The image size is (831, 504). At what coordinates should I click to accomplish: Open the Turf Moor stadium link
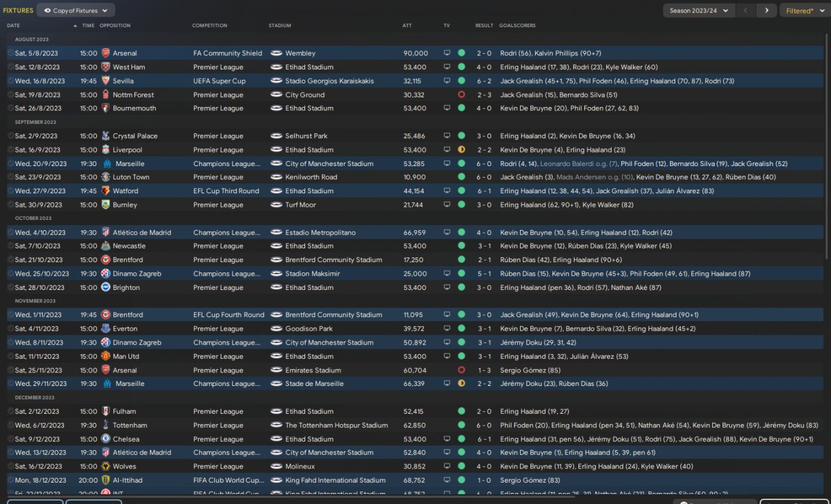pos(301,205)
